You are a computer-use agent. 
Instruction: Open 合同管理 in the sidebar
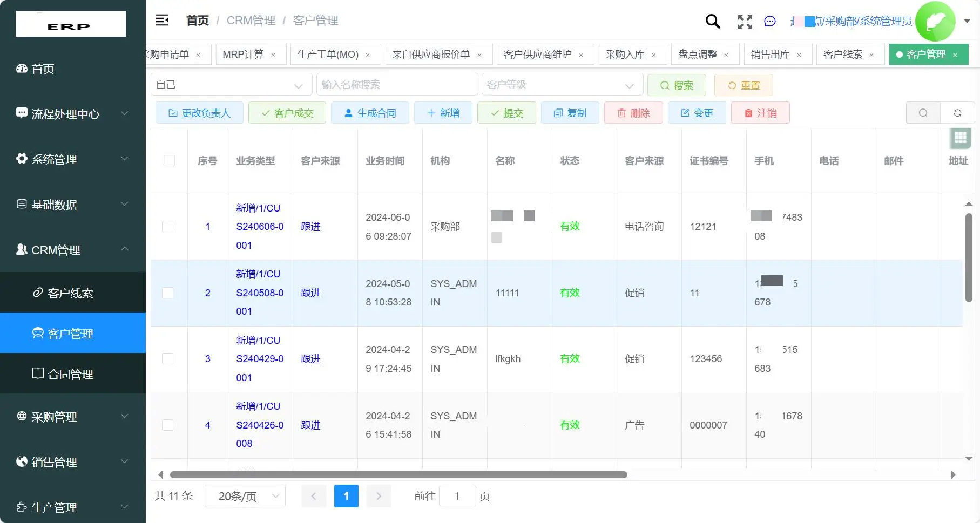click(70, 373)
